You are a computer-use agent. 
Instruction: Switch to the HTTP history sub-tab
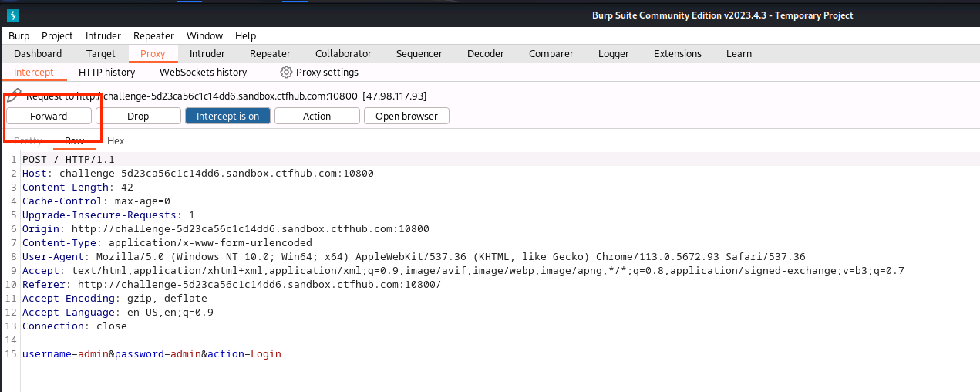pyautogui.click(x=106, y=72)
